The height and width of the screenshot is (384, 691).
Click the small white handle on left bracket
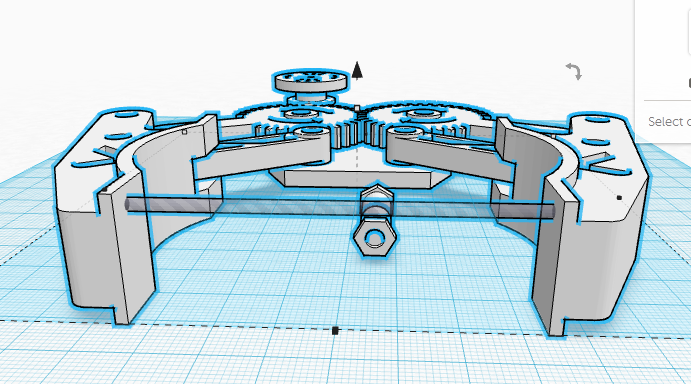[184, 131]
